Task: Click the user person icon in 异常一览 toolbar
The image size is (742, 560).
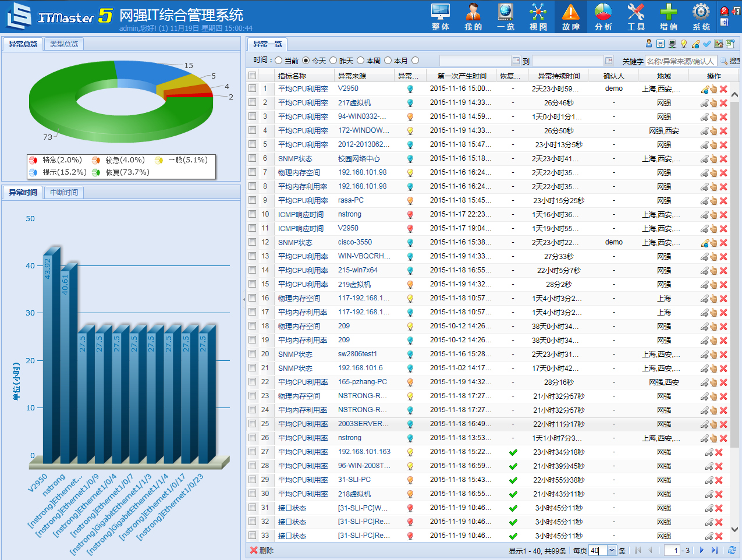Action: 649,44
